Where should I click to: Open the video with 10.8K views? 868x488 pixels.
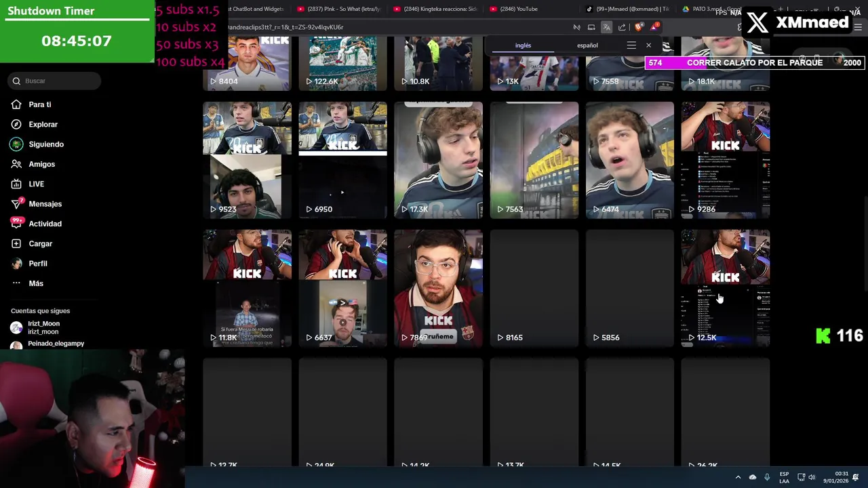click(438, 64)
